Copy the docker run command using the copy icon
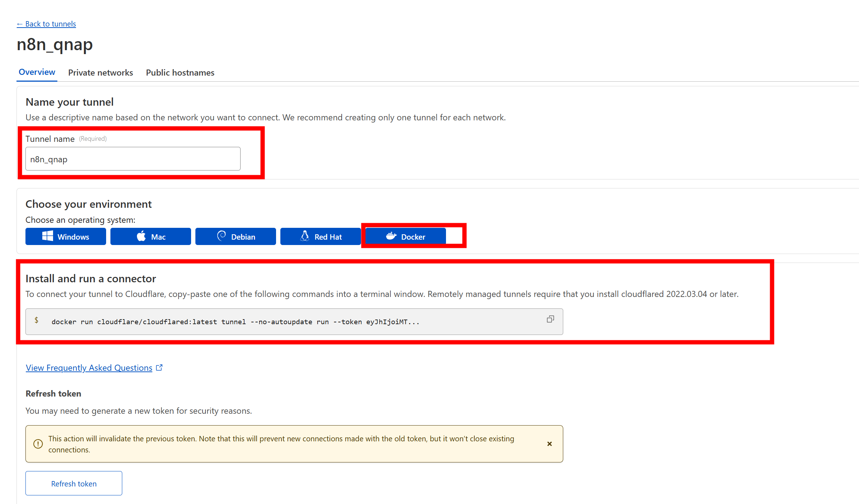859x504 pixels. tap(550, 319)
